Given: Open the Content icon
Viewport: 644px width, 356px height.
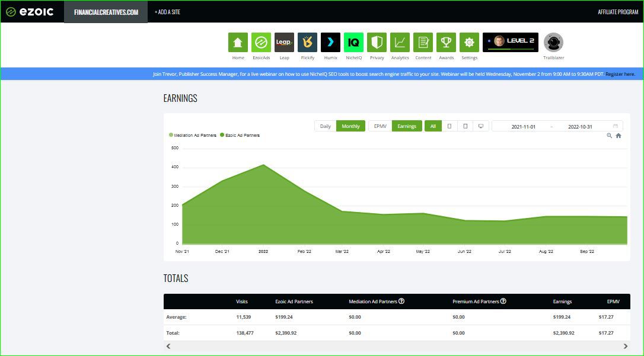Looking at the screenshot, I should (423, 42).
